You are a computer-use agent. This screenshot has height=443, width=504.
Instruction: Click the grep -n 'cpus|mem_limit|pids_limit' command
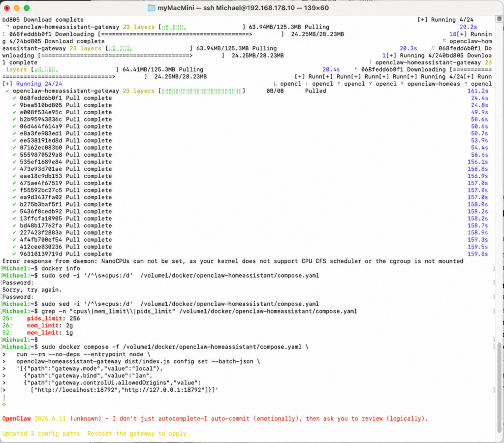(x=199, y=311)
